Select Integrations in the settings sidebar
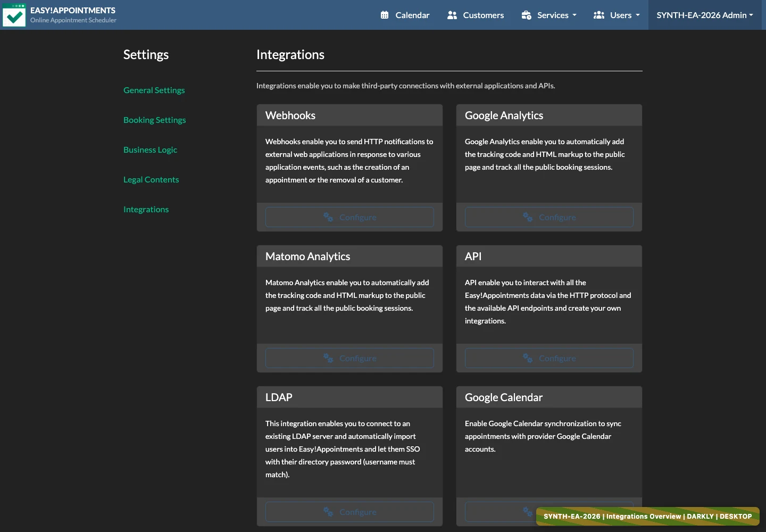Screen dimensions: 766x532 click(x=146, y=209)
